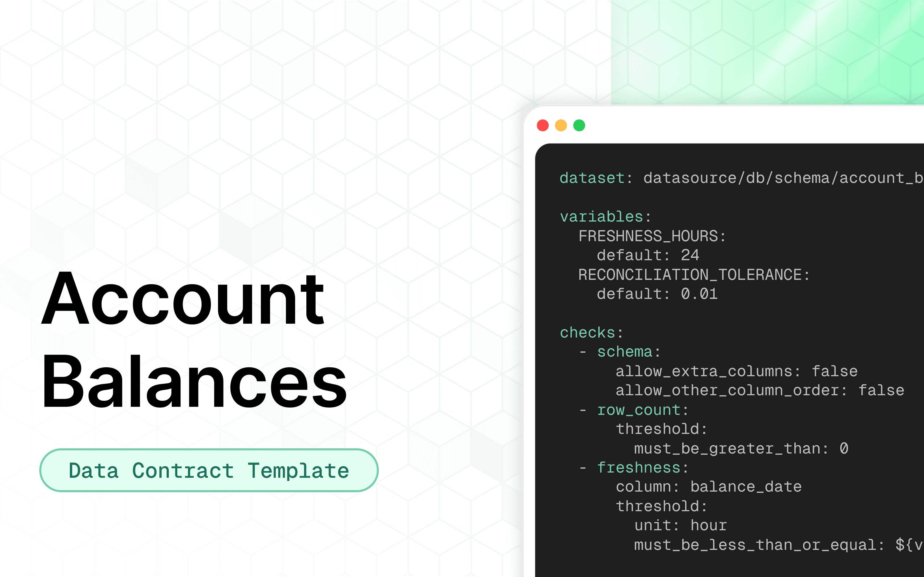Click the allow_other_column_order false line
The height and width of the screenshot is (577, 924).
coord(759,390)
